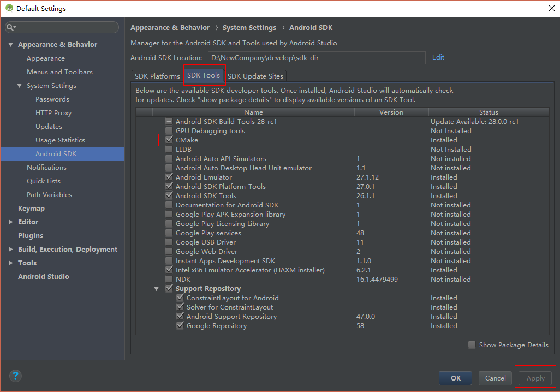This screenshot has width=560, height=392.
Task: Click Edit link for SDK location
Action: [438, 57]
